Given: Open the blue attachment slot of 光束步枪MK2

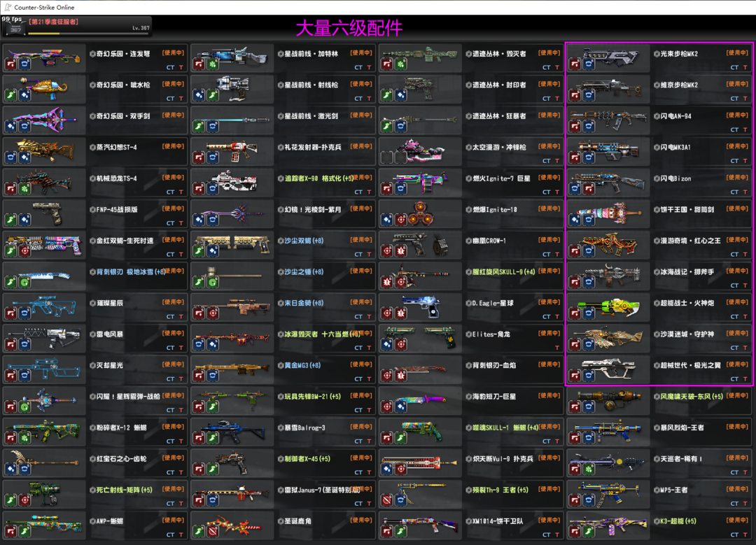Looking at the screenshot, I should [x=589, y=64].
